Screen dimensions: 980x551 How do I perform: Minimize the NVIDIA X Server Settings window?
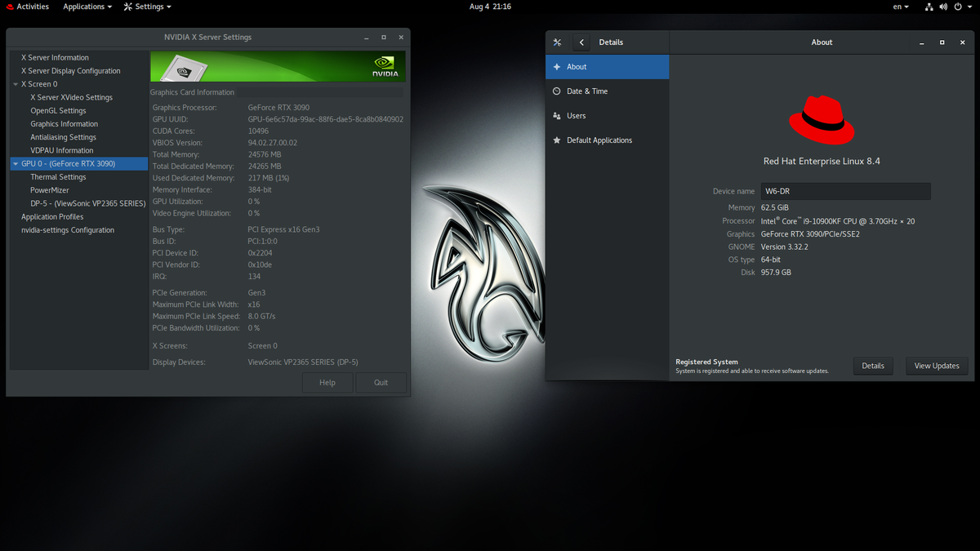click(x=366, y=38)
